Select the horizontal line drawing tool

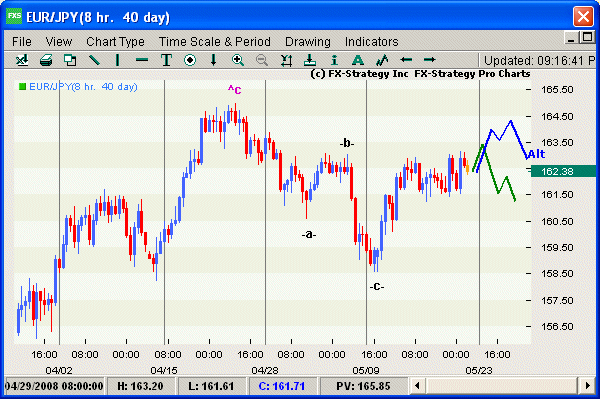(x=142, y=60)
